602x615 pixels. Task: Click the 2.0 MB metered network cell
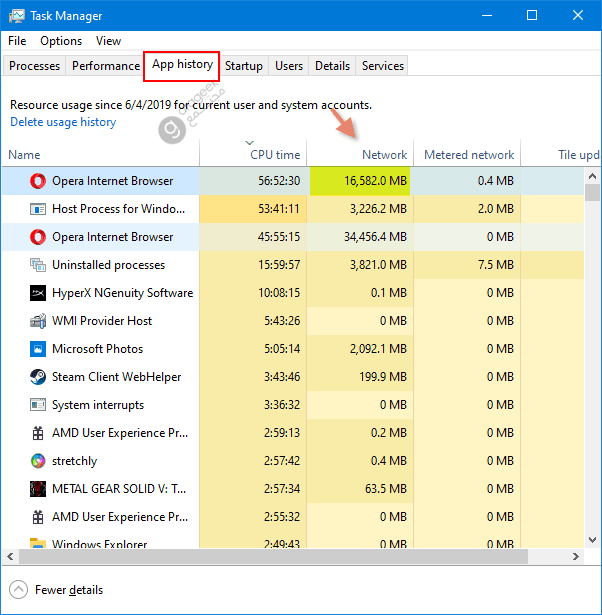pos(467,209)
